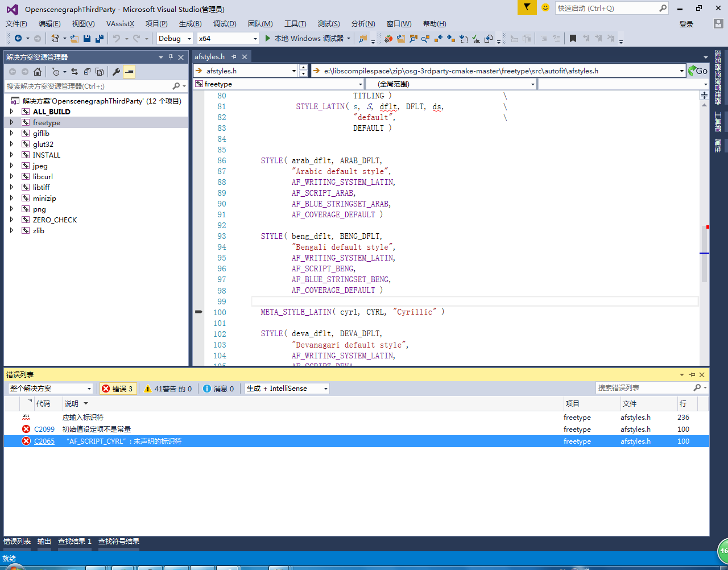
Task: Expand the freetype project node
Action: 11,122
